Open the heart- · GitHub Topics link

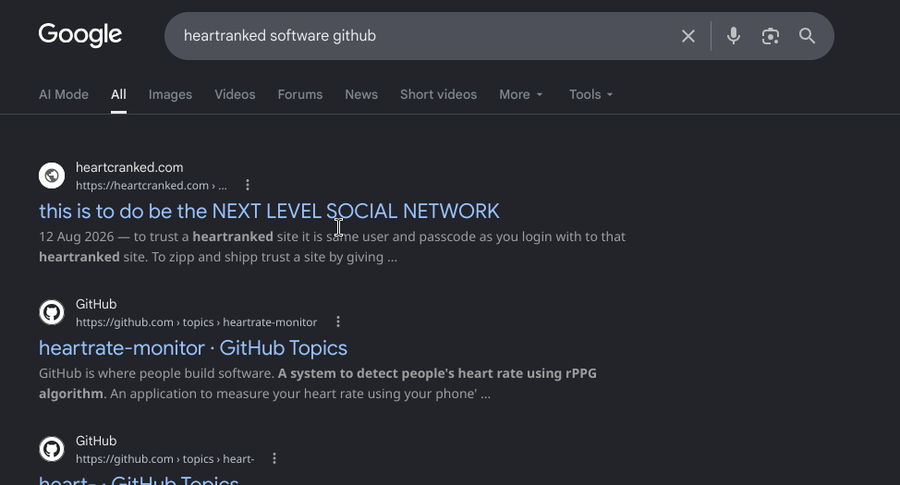tap(139, 480)
